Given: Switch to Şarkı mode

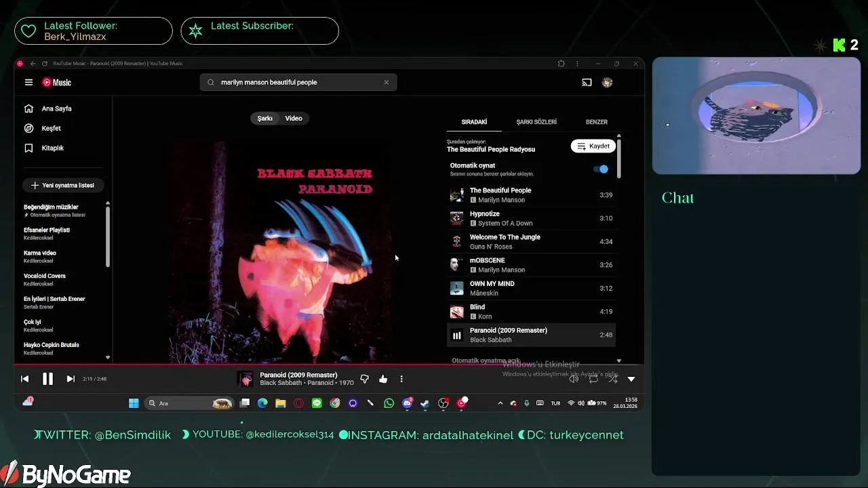Looking at the screenshot, I should (264, 119).
